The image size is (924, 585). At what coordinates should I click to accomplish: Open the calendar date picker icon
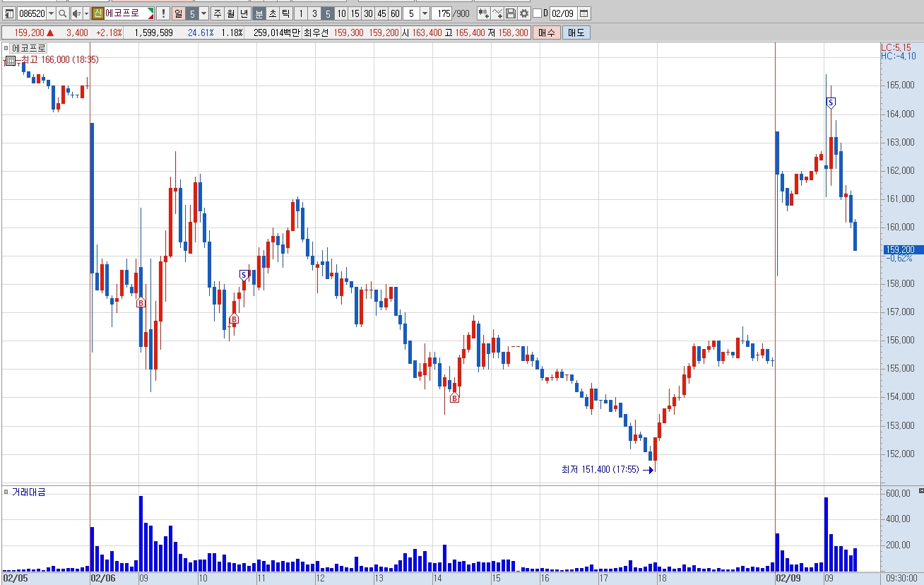click(x=584, y=13)
